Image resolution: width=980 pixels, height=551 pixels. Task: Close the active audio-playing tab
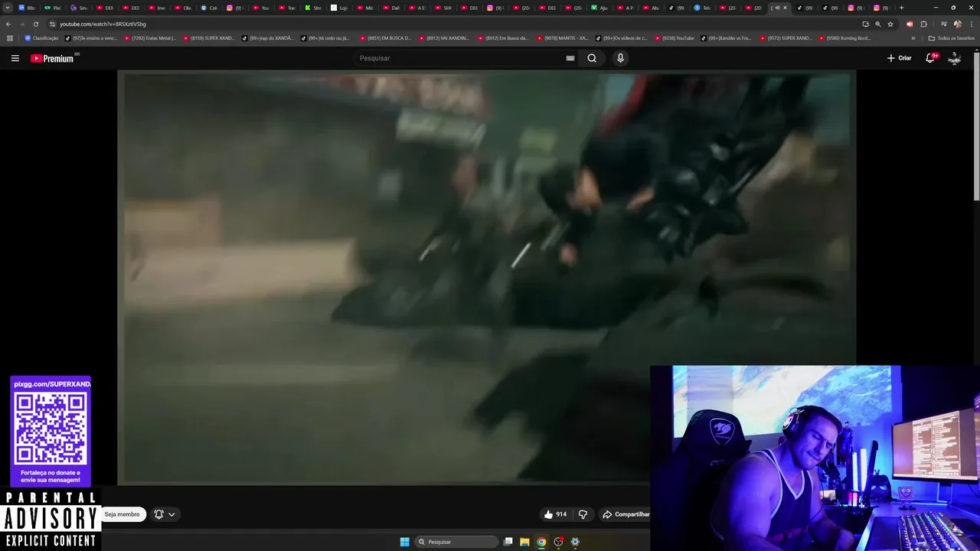tap(785, 8)
